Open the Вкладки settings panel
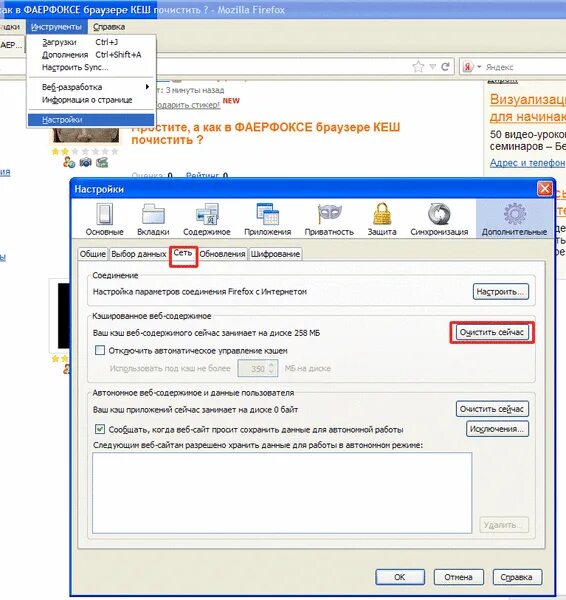This screenshot has height=600, width=566. click(153, 219)
